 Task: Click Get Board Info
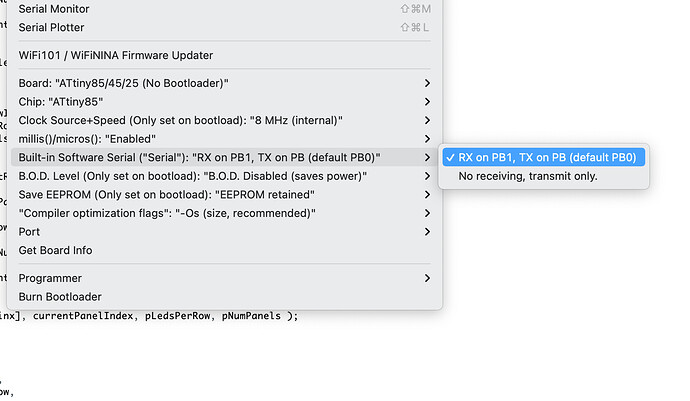(56, 250)
